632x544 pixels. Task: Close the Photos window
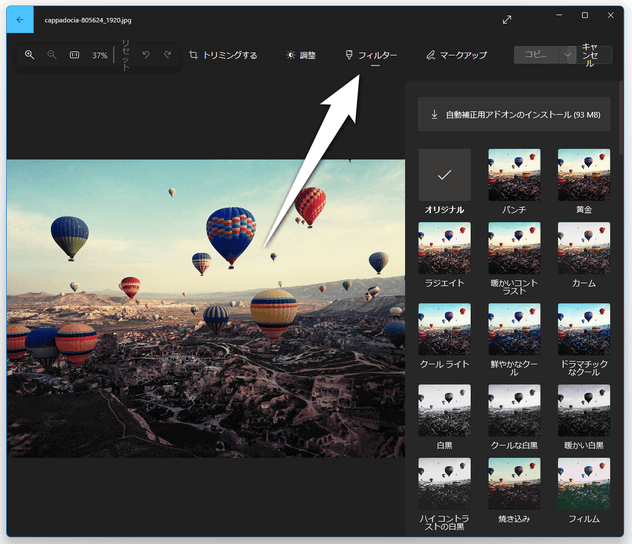611,15
